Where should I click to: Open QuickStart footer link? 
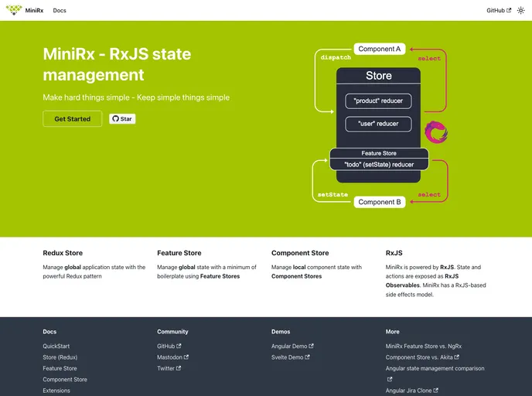(x=56, y=346)
